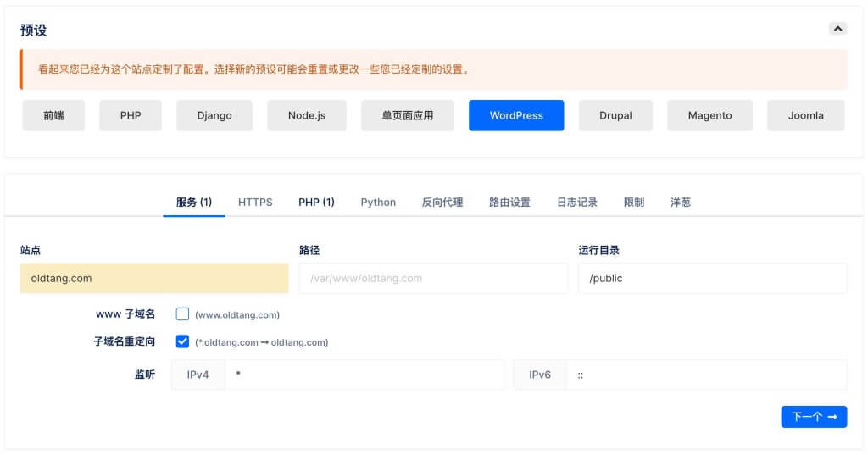Click the 站点 domain input field
The height and width of the screenshot is (455, 868).
[154, 278]
